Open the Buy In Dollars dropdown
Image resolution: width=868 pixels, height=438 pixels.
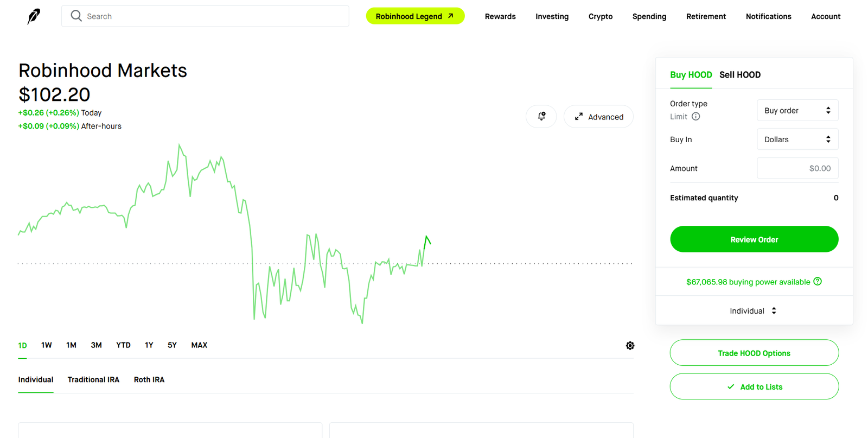pos(797,139)
